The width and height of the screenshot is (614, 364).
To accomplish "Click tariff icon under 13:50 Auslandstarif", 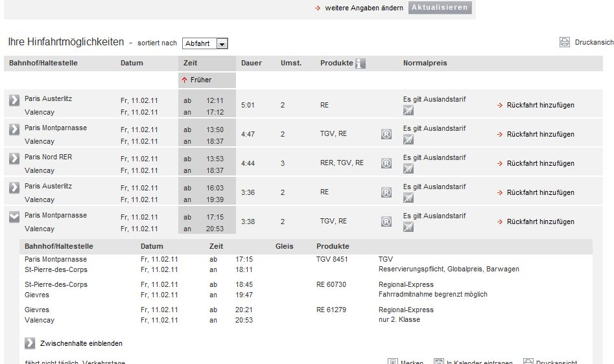I will coord(408,140).
